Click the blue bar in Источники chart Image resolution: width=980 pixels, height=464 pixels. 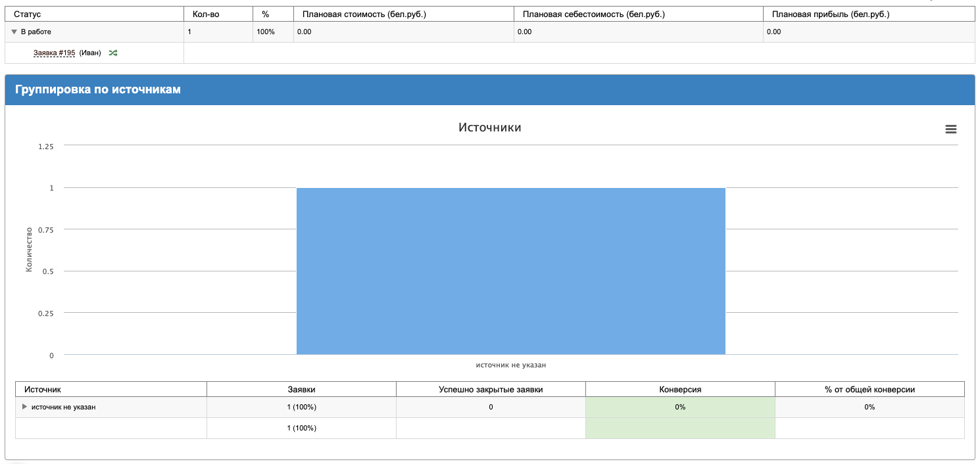point(510,271)
